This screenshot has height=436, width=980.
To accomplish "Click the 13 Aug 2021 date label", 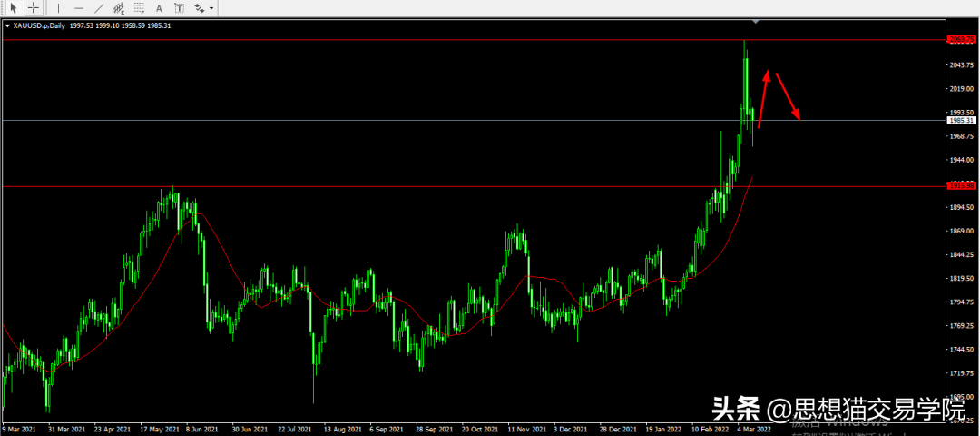I will click(341, 430).
